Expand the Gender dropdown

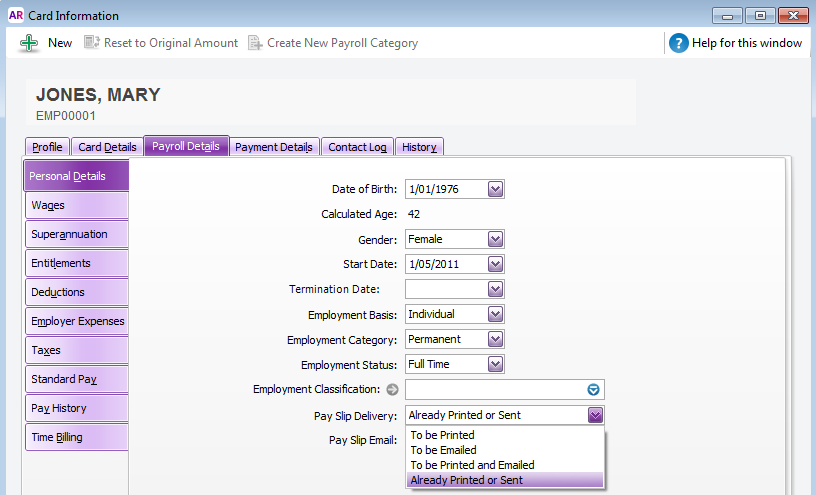495,239
